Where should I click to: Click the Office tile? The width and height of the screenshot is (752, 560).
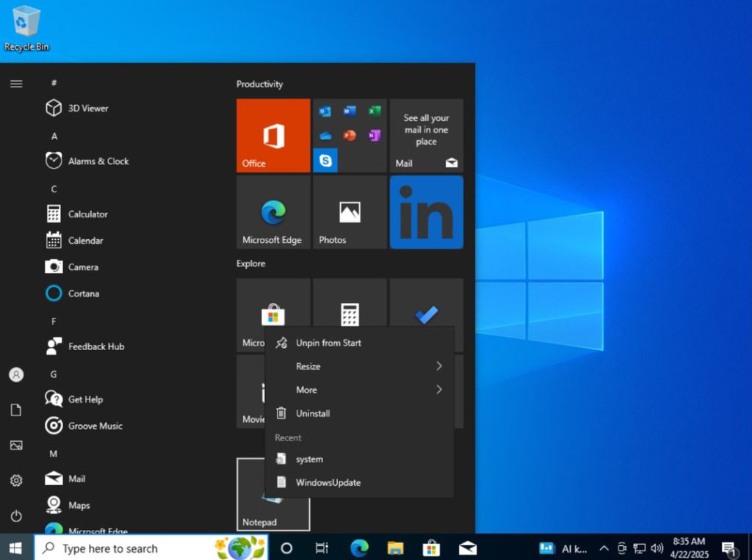[x=273, y=136]
